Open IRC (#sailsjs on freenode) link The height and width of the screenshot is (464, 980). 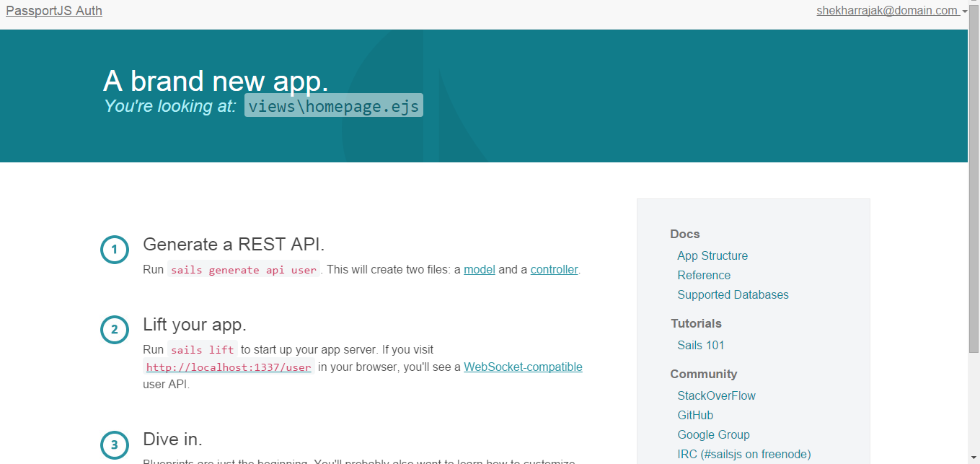[744, 454]
